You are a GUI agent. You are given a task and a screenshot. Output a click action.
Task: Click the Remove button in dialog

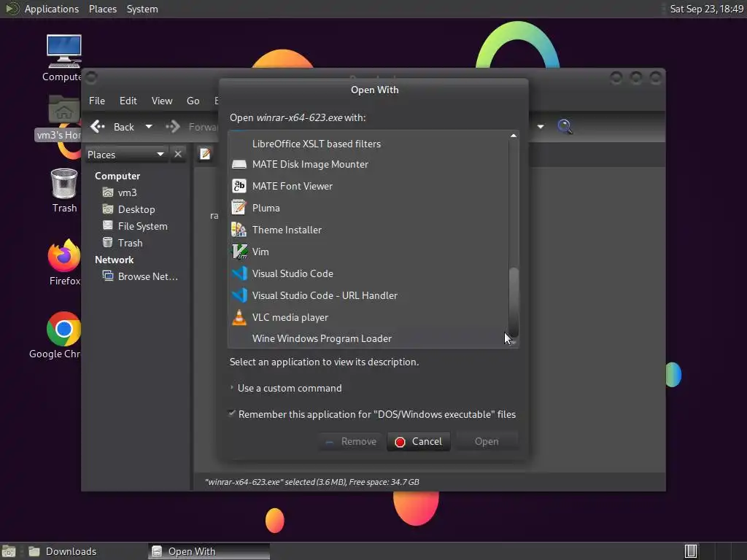click(351, 441)
